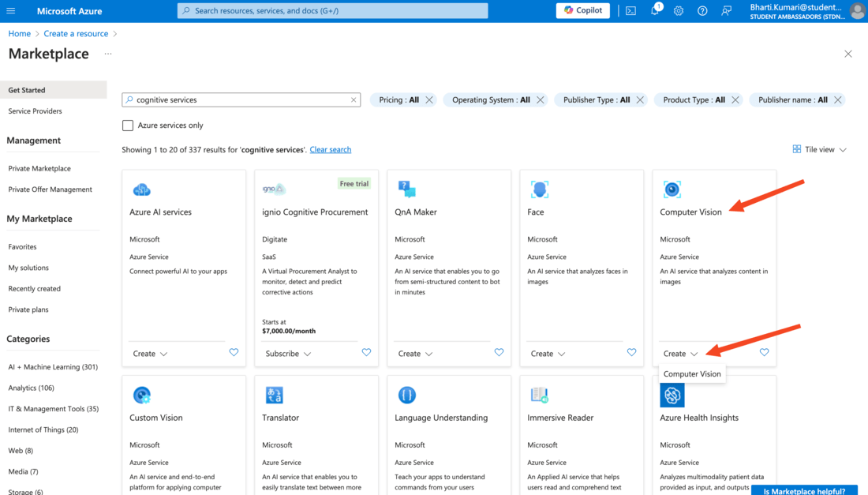Screen dimensions: 868x495
Task: Open Private Offer Management
Action: (x=50, y=189)
